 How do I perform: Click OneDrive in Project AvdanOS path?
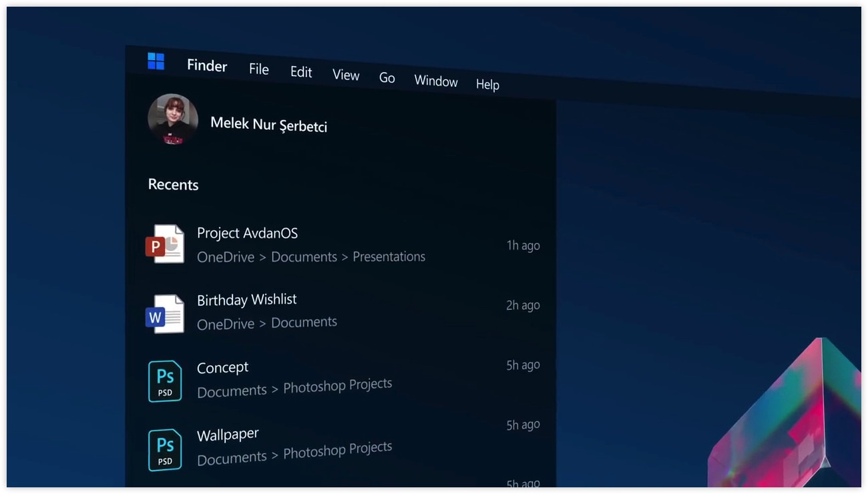[x=226, y=257]
